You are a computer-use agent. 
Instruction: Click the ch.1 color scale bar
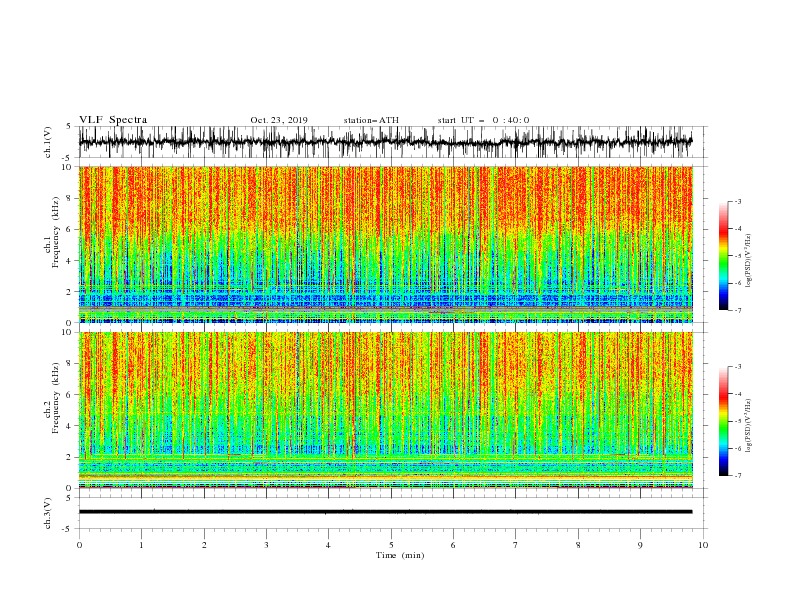point(724,256)
